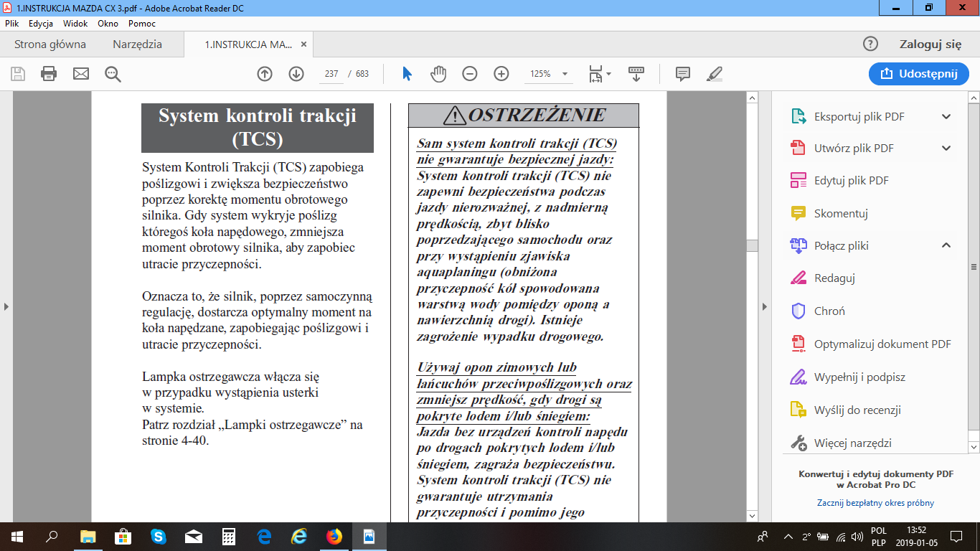Activate the Hand pan tool
This screenshot has height=551, width=980.
438,74
